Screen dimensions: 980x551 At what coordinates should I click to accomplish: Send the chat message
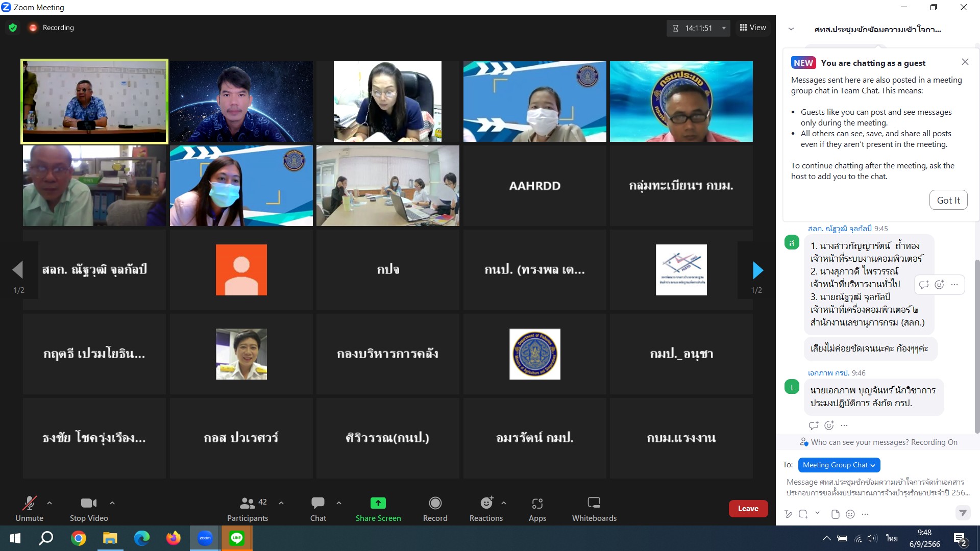coord(963,513)
